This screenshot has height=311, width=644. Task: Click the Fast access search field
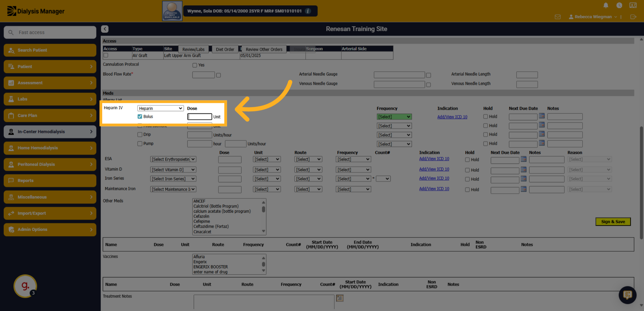[50, 32]
